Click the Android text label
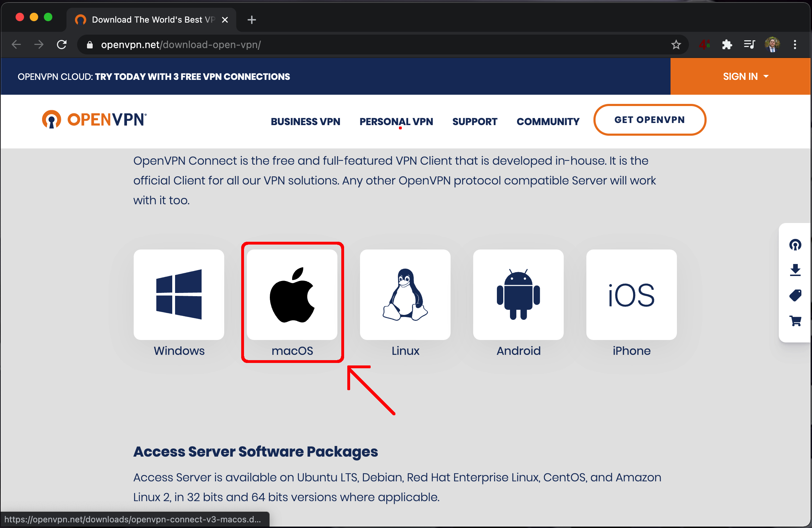Screen dimensions: 812x528 click(x=518, y=351)
